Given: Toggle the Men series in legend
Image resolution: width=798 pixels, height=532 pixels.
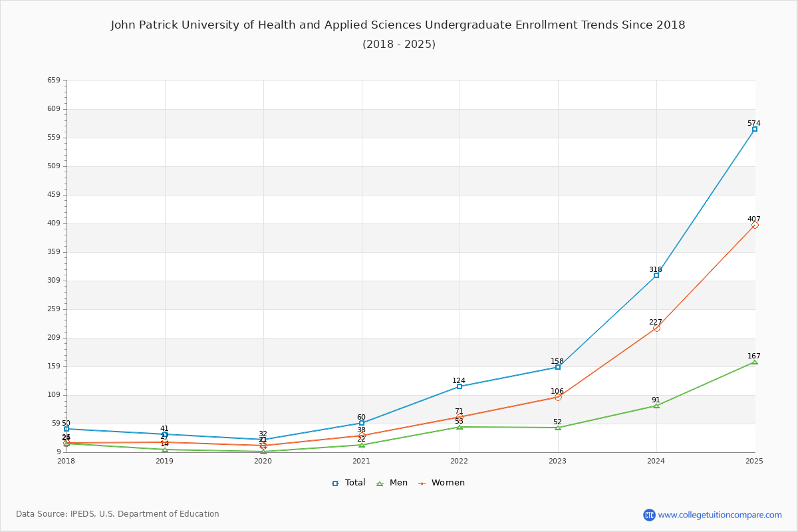Looking at the screenshot, I should (x=392, y=483).
